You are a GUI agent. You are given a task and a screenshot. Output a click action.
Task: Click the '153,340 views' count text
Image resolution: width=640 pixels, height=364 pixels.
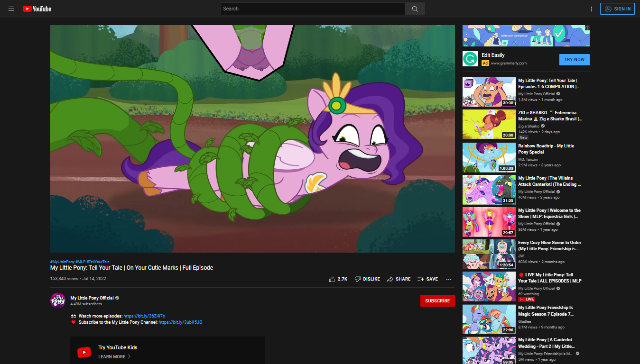tap(65, 279)
